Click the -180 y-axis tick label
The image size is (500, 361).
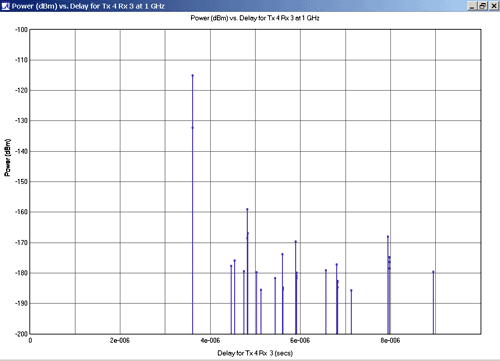(x=21, y=273)
